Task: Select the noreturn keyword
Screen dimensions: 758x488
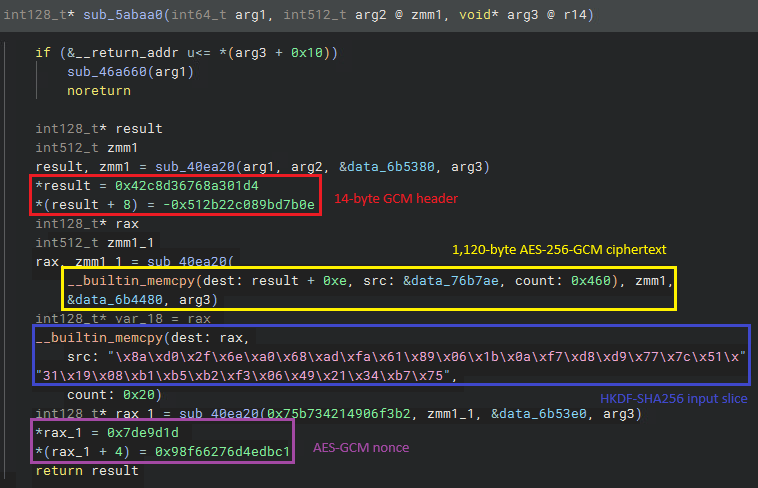Action: point(99,90)
